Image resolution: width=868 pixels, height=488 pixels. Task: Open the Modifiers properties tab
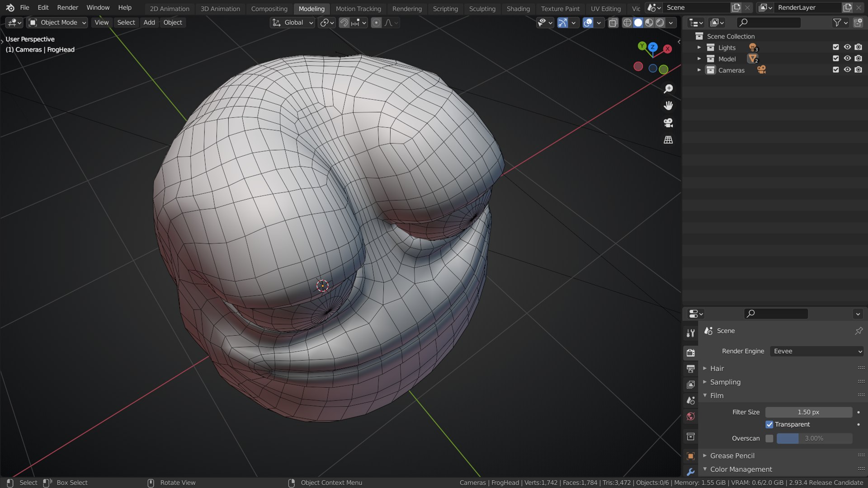click(x=690, y=472)
